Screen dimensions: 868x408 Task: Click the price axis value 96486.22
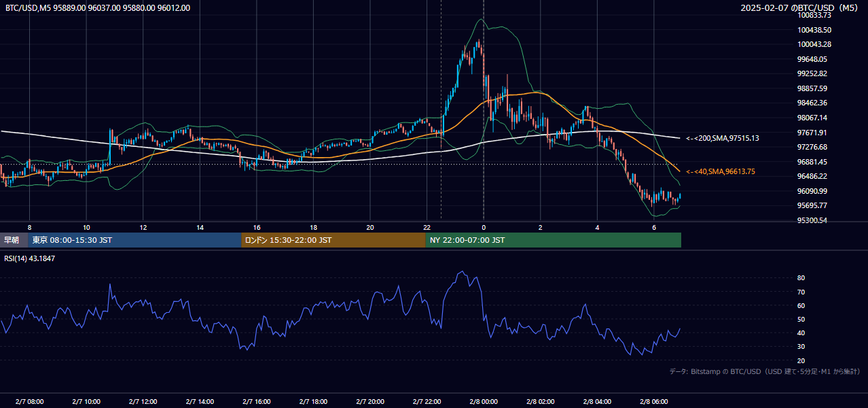click(x=813, y=176)
